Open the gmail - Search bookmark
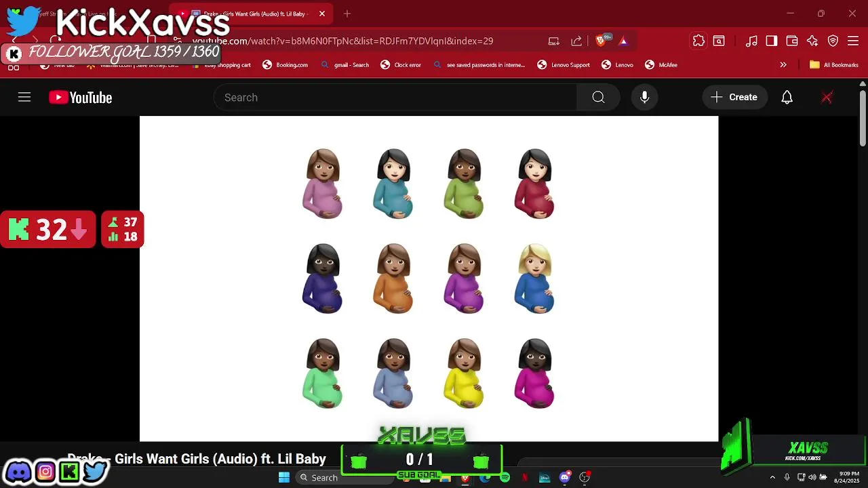The image size is (868, 488). tap(344, 65)
